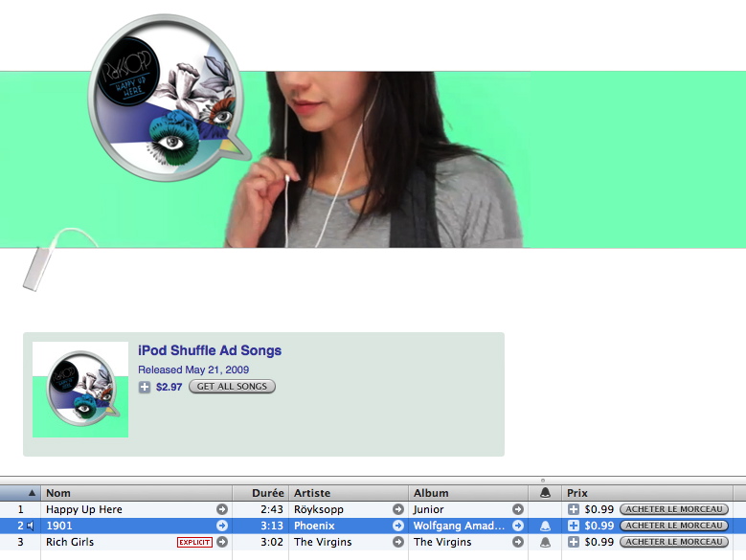
Task: Sort list by Nom column header
Action: 137,493
